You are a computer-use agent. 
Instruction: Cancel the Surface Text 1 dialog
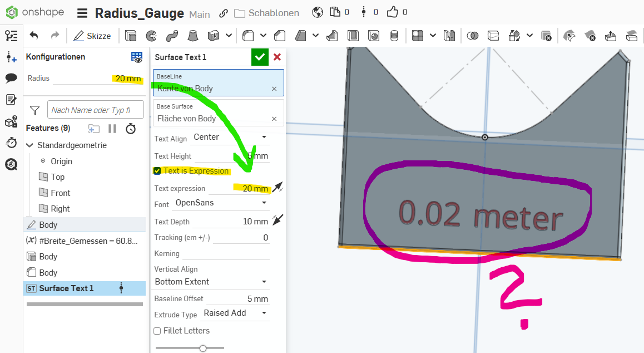pos(277,57)
